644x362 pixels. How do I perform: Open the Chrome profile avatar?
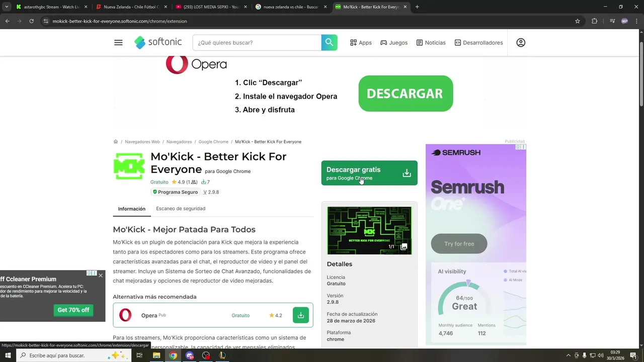click(624, 21)
